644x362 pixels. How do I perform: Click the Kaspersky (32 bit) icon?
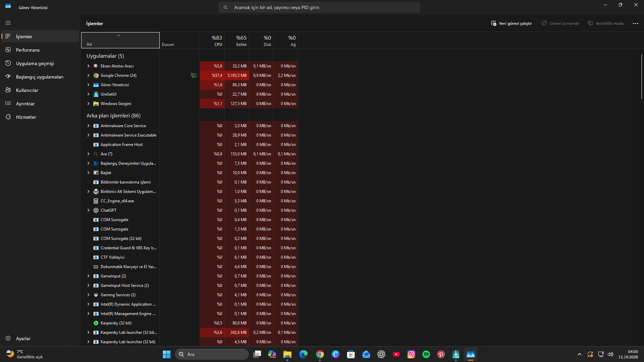(96, 323)
